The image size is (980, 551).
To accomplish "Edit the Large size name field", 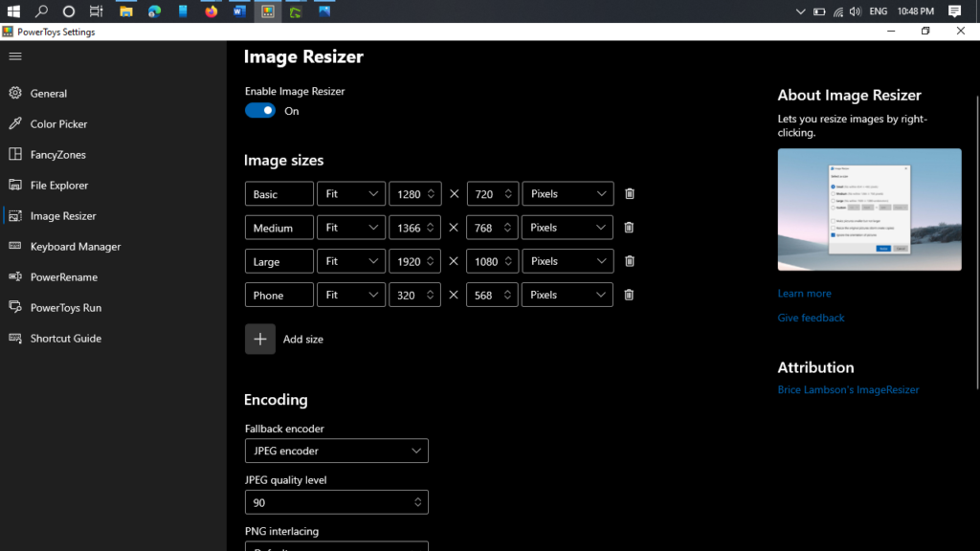I will point(278,261).
